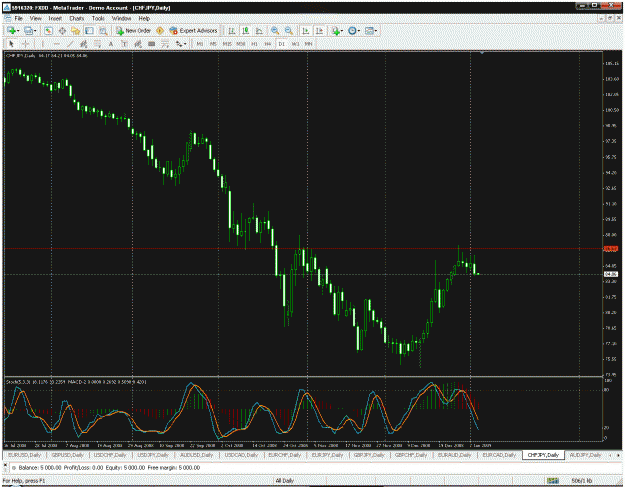Switch to the USDJPY,Daily chart tab

[153, 455]
